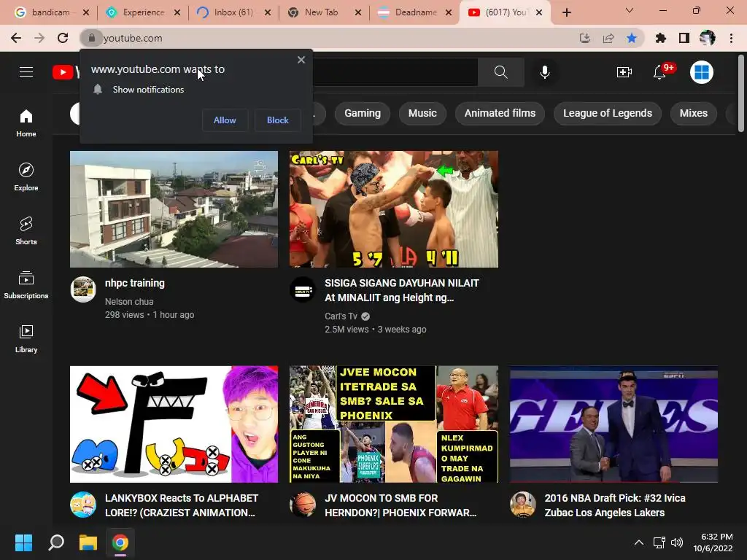Select the Mixes filter chip
The height and width of the screenshot is (560, 747).
coord(693,113)
